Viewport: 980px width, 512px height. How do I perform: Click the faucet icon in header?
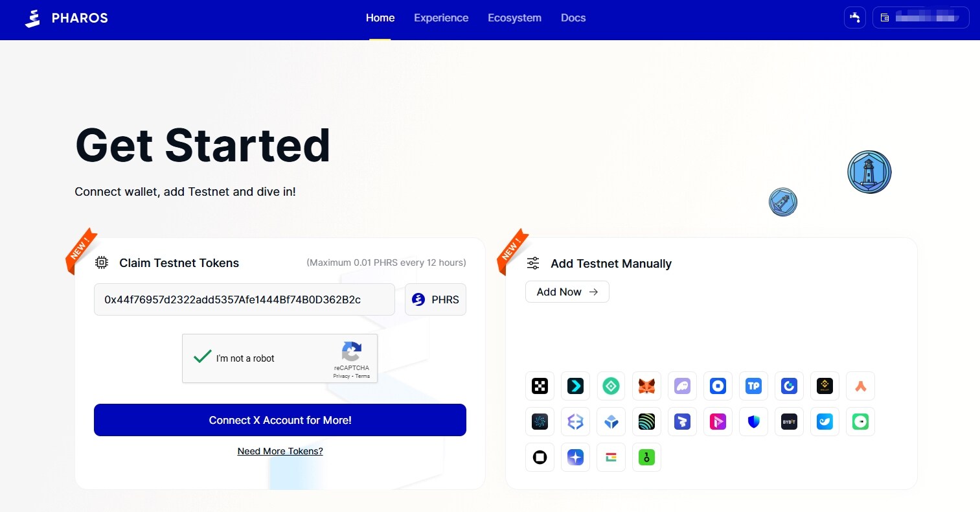click(855, 17)
